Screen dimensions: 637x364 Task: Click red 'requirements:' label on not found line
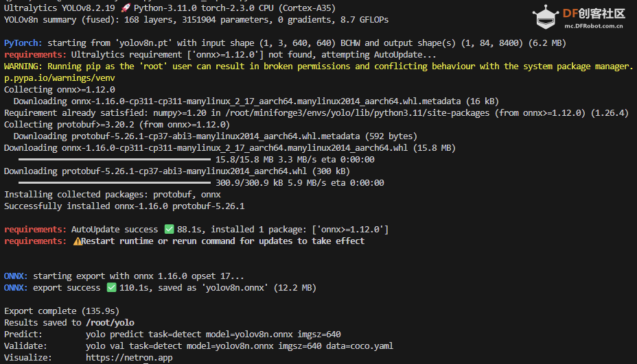pos(35,55)
